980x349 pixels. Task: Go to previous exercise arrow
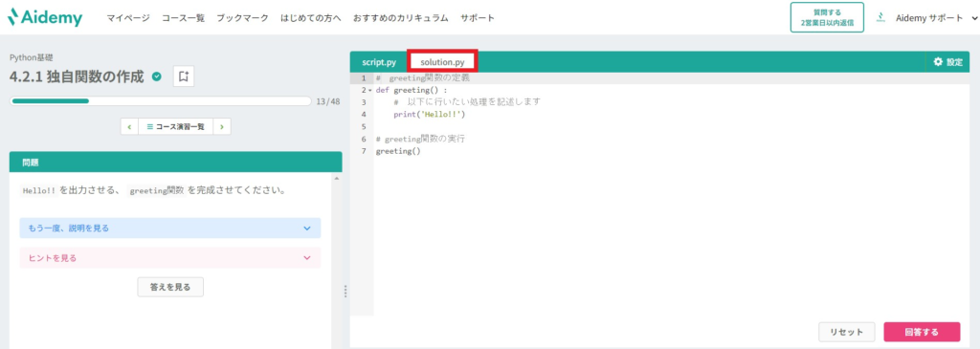pos(129,127)
